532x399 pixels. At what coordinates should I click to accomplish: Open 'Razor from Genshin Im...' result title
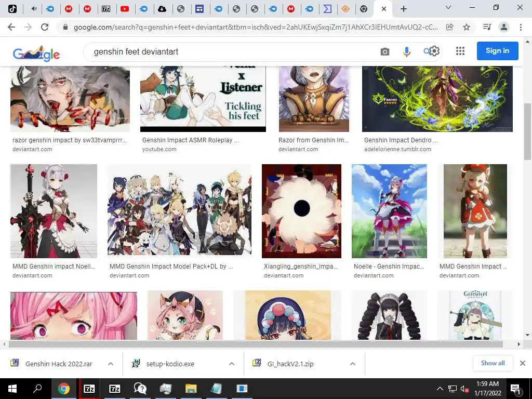click(313, 140)
